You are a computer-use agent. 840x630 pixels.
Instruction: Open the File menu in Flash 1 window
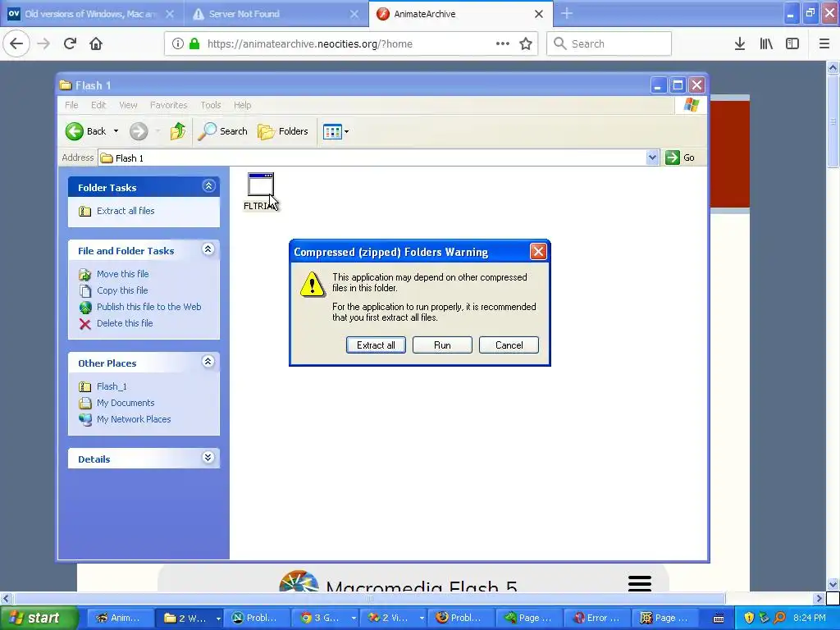tap(71, 105)
